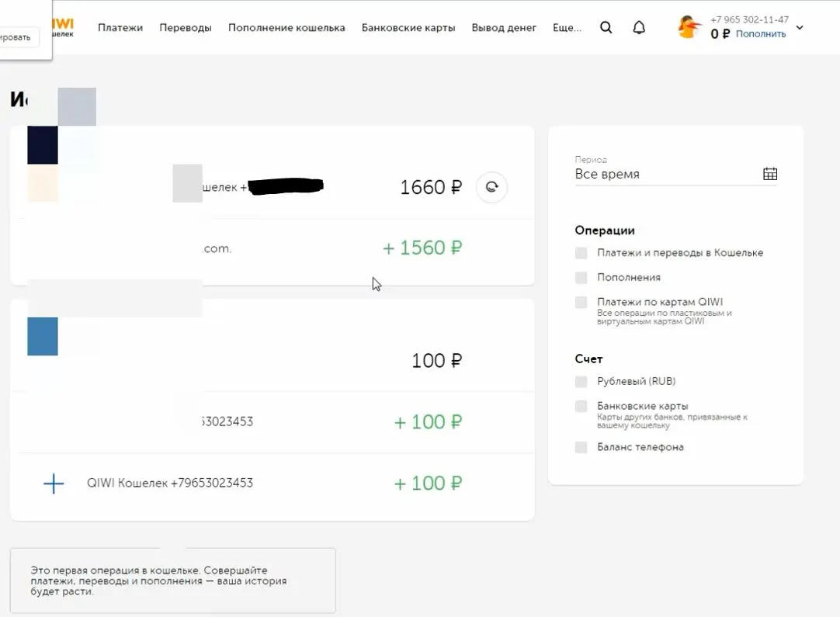Go to Пополнение кошелька
Viewport: 840px width, 617px height.
286,27
